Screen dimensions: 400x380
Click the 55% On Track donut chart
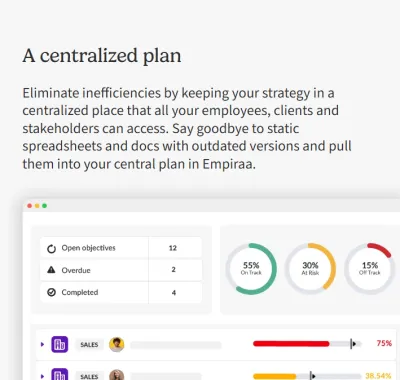point(251,269)
